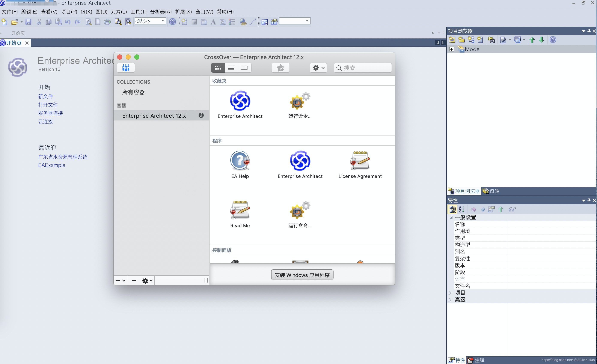This screenshot has width=597, height=364.
Task: Click the New File link
Action: click(45, 96)
